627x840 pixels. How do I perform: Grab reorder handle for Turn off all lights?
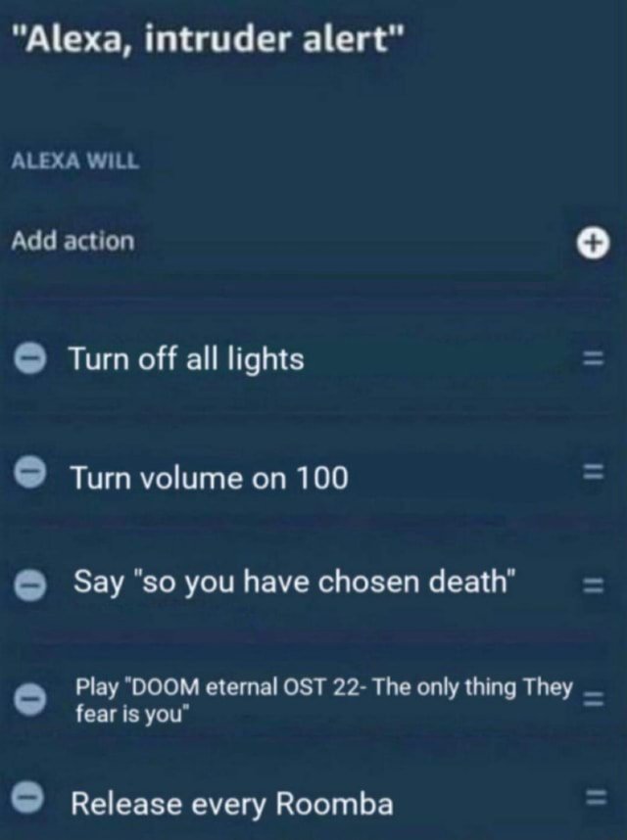click(594, 358)
